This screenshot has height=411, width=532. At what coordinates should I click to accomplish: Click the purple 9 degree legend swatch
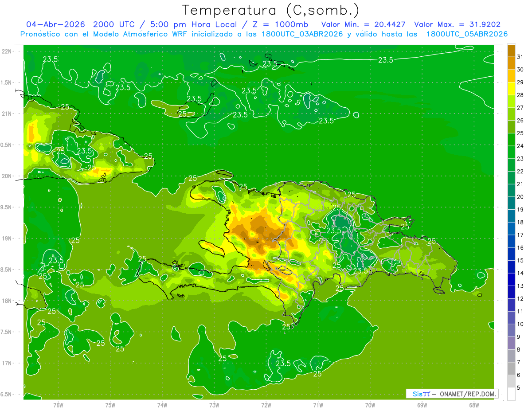(x=511, y=331)
